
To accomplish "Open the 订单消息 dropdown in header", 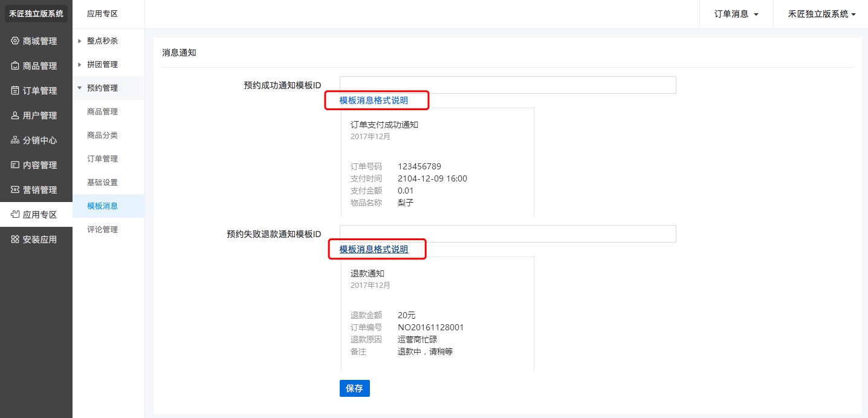I will [736, 14].
